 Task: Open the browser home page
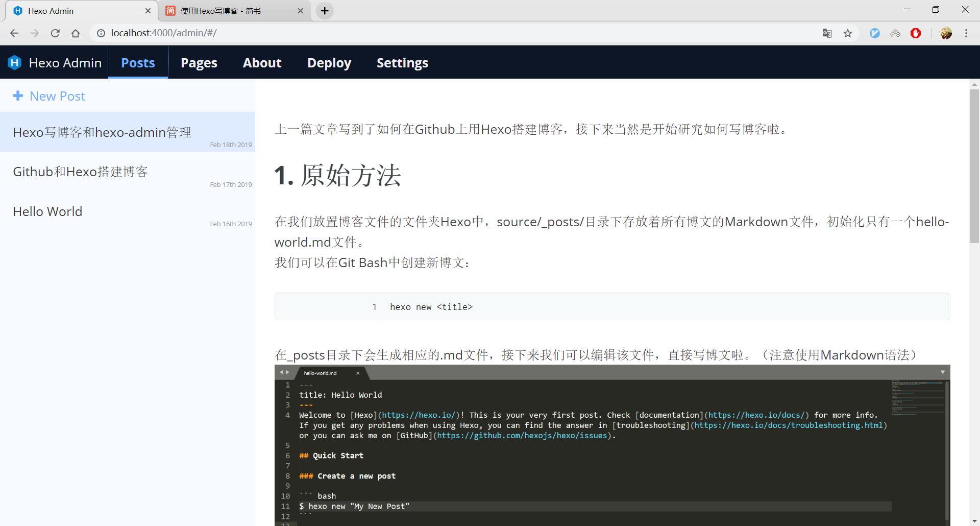[x=76, y=33]
